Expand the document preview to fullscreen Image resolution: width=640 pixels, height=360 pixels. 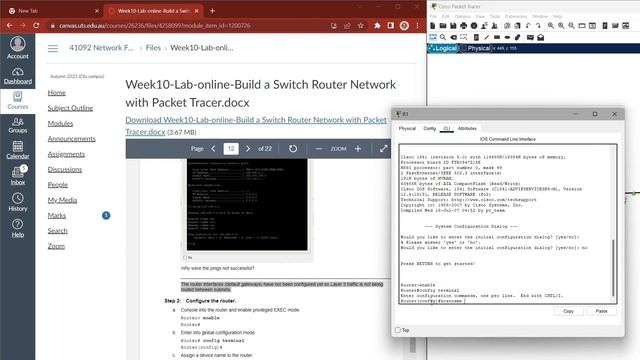(383, 149)
